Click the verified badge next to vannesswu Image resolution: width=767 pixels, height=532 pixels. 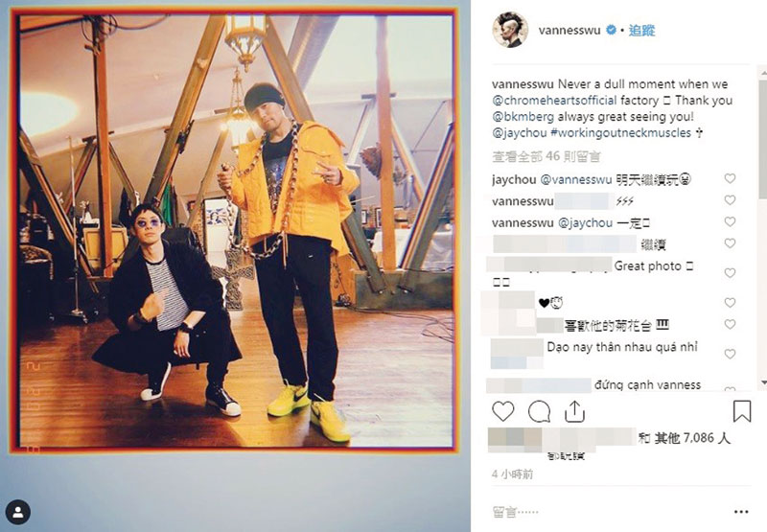pyautogui.click(x=611, y=30)
